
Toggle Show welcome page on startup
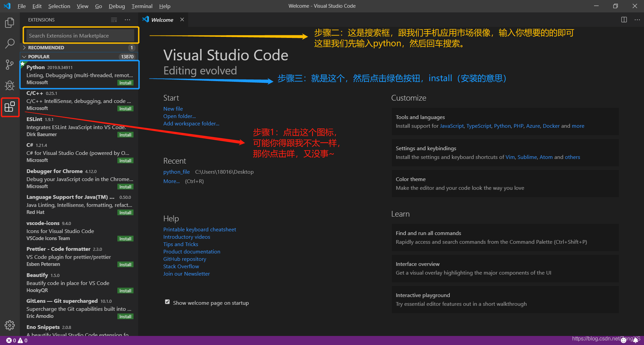point(167,302)
